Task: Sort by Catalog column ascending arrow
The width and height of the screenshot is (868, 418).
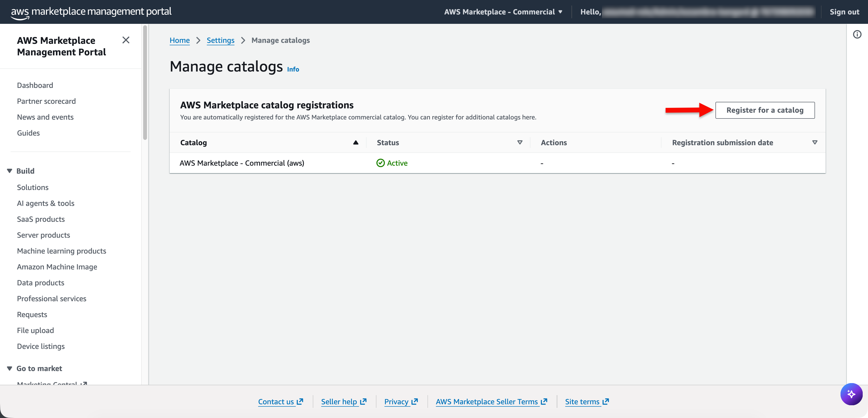Action: pyautogui.click(x=355, y=143)
